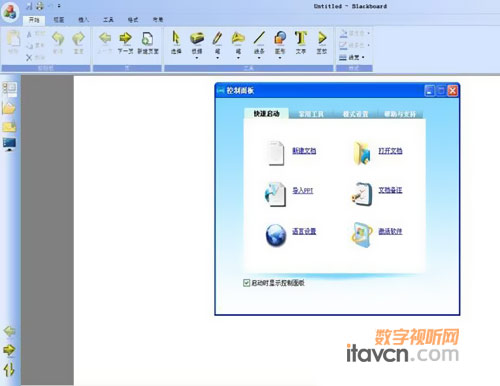Select the arrow pointer selection tool
The image size is (500, 386).
pyautogui.click(x=176, y=42)
